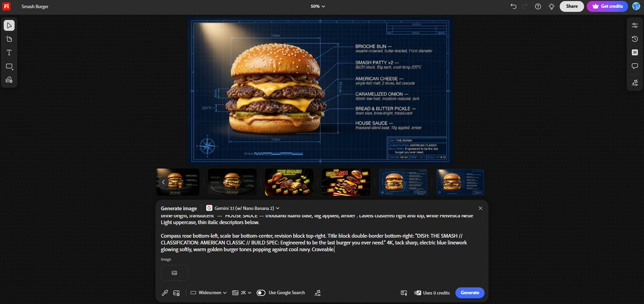Select the rectangle shape tool
The height and width of the screenshot is (304, 644).
(x=9, y=66)
